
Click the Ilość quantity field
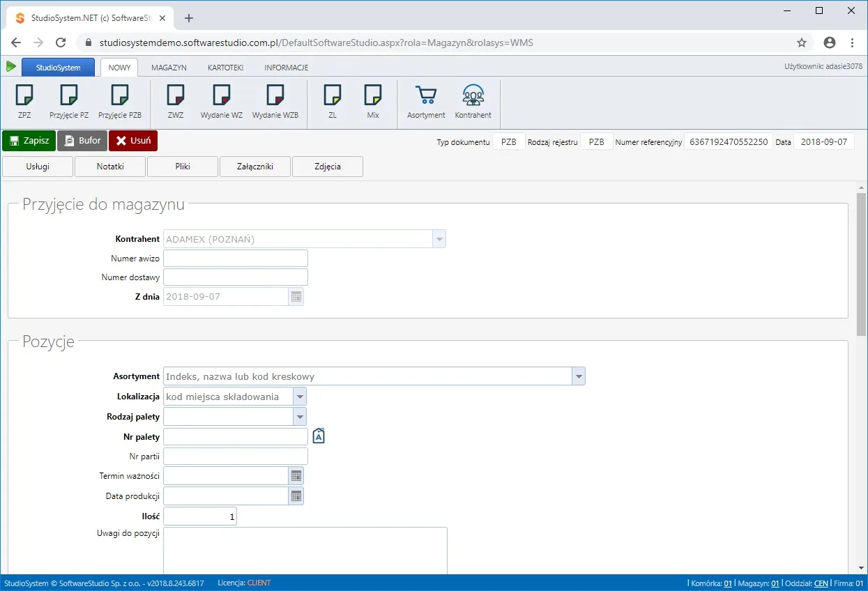pos(200,516)
